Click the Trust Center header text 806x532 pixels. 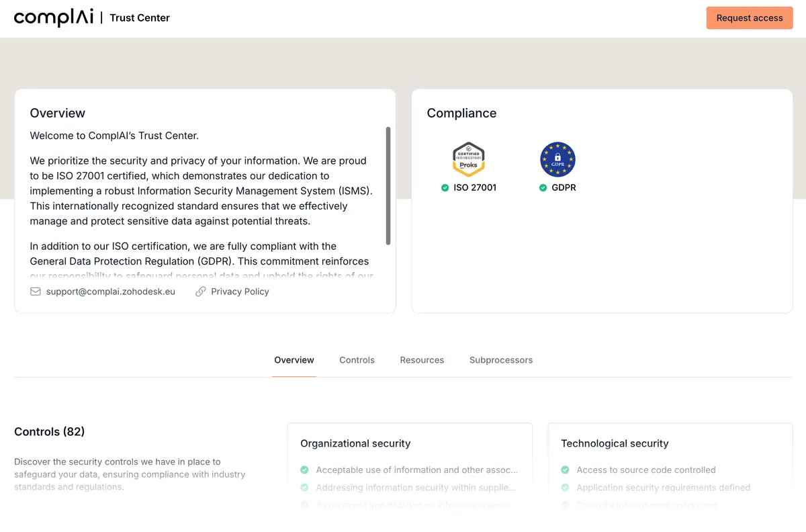coord(140,18)
